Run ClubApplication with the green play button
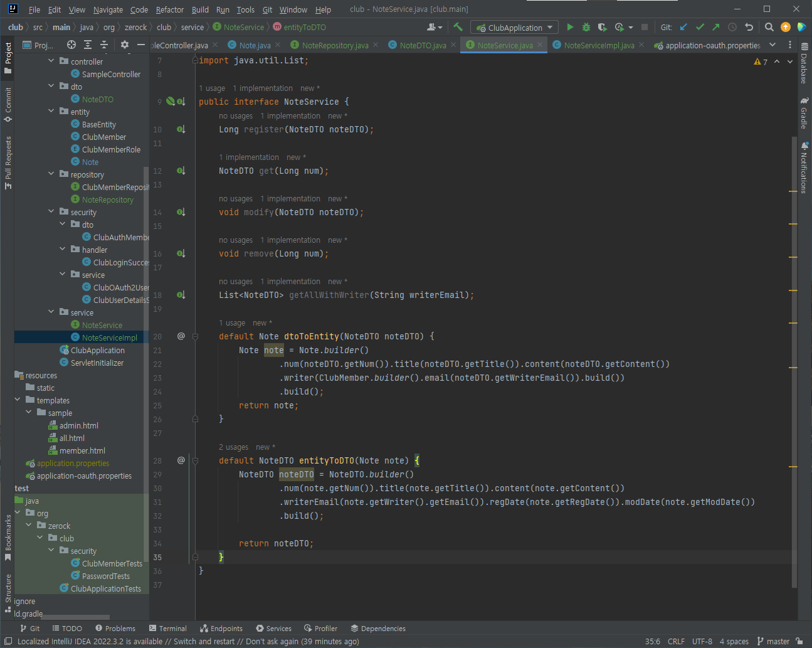812x648 pixels. coord(570,27)
